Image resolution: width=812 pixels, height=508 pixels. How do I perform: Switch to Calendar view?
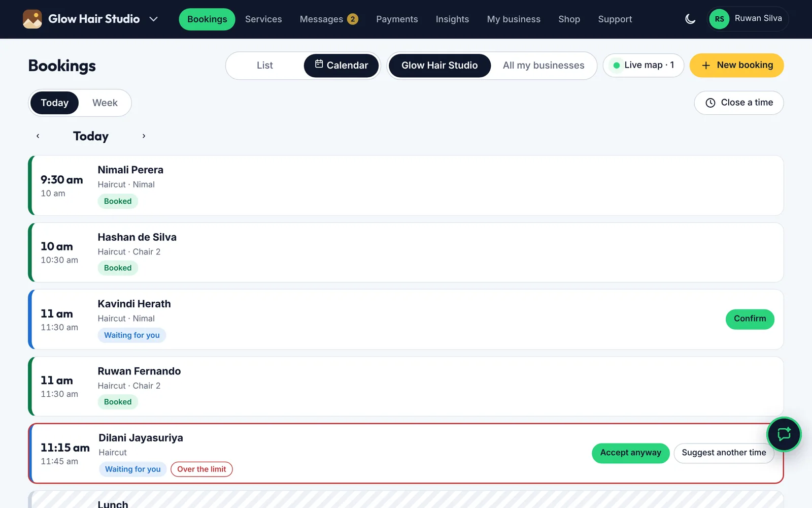(x=341, y=66)
